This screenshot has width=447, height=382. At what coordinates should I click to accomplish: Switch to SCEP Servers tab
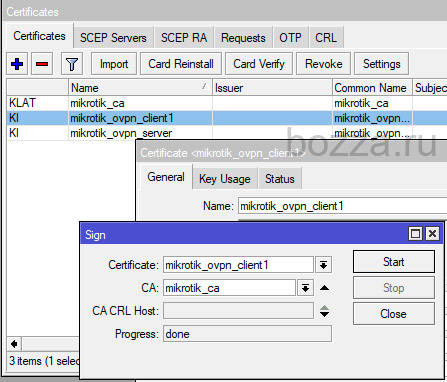[x=113, y=38]
